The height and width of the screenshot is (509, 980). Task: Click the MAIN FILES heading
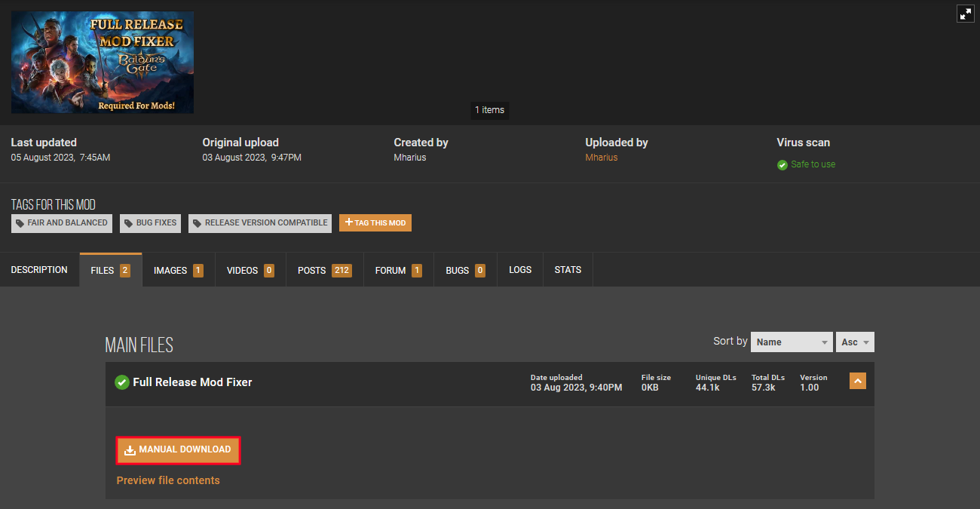139,345
